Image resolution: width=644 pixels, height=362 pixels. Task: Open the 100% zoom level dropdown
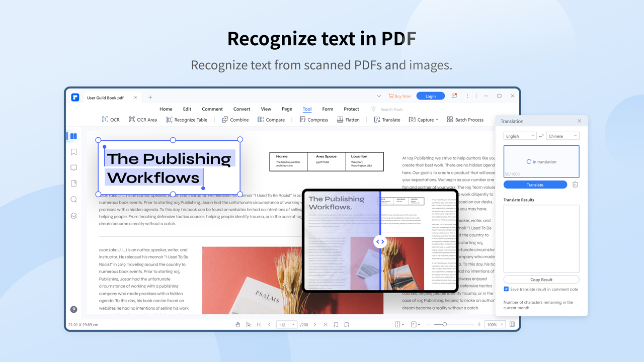click(x=495, y=325)
